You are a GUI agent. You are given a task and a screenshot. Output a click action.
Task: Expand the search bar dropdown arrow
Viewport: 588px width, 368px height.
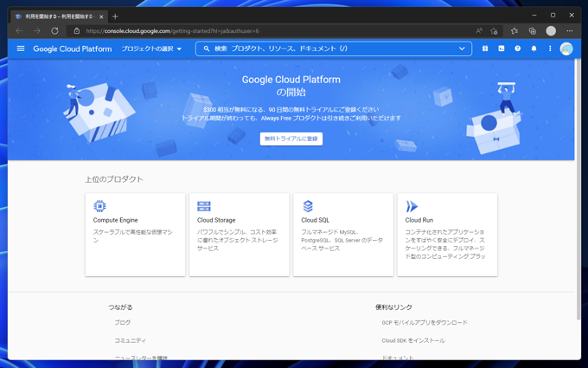462,48
